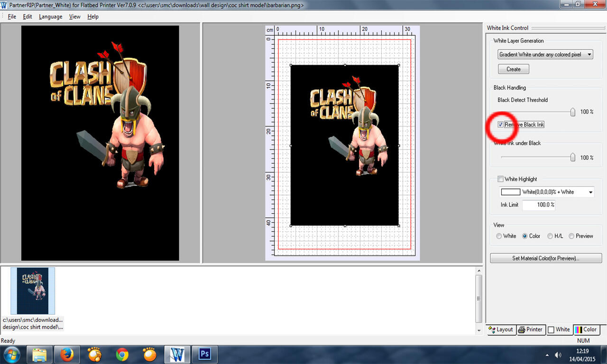Open the White Layer Generation dropdown
This screenshot has width=607, height=364.
pos(545,55)
